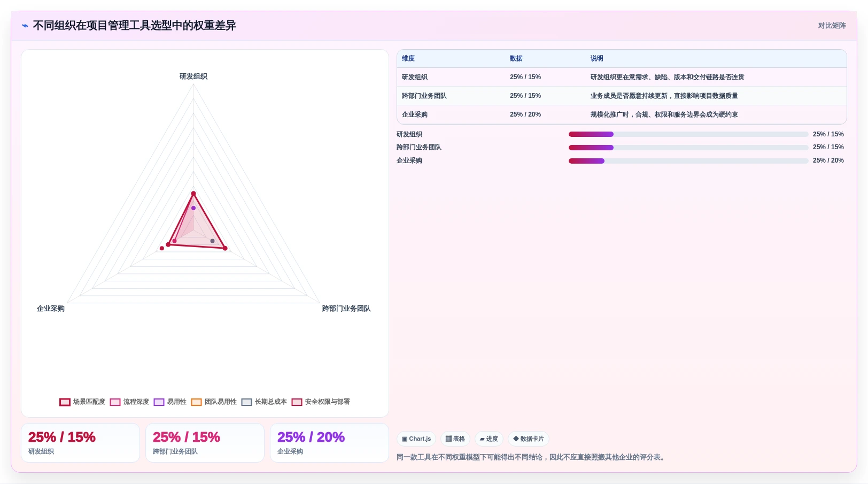Toggle the 易用性 legend swatch
This screenshot has width=868, height=484.
159,402
